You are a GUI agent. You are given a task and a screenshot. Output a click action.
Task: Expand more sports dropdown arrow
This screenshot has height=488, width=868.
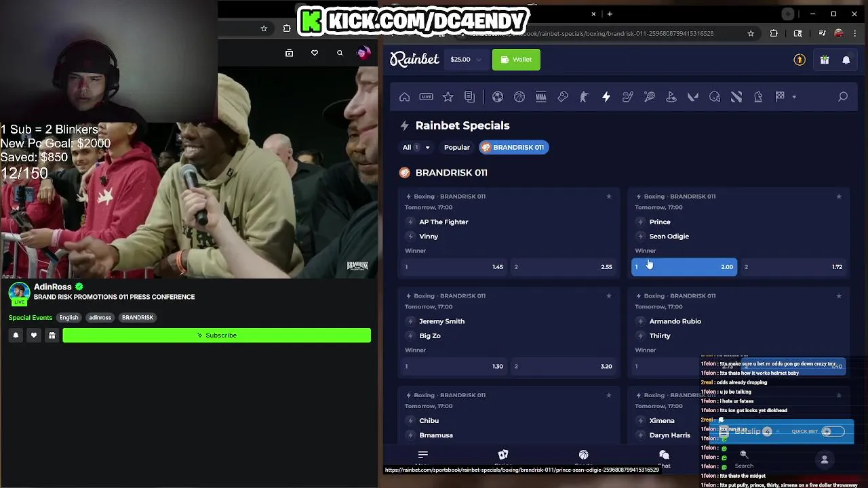(x=794, y=97)
